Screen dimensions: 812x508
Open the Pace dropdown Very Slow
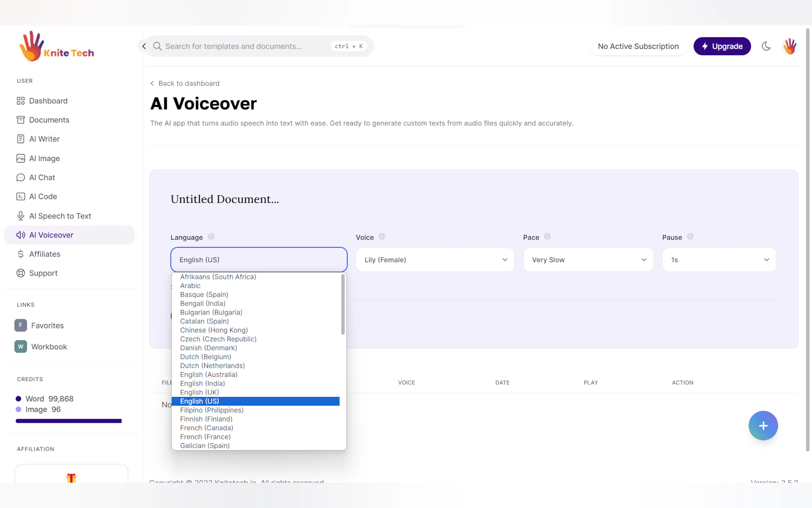pos(588,260)
